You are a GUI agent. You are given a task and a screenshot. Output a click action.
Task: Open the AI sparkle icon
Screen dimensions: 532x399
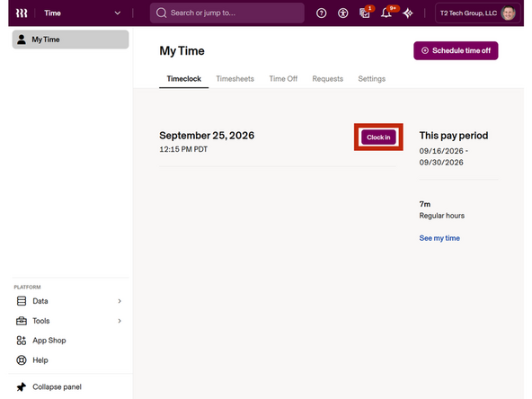pos(408,13)
